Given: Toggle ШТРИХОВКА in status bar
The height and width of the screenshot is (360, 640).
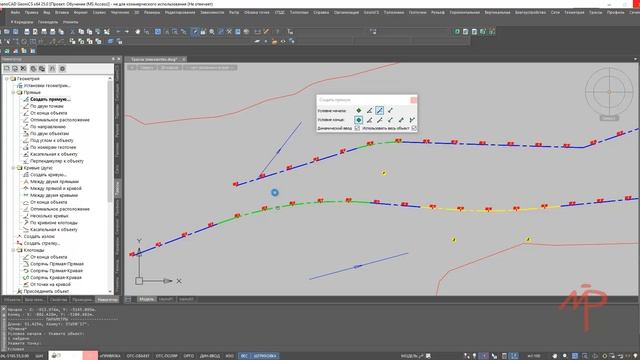Looking at the screenshot, I should [265, 356].
